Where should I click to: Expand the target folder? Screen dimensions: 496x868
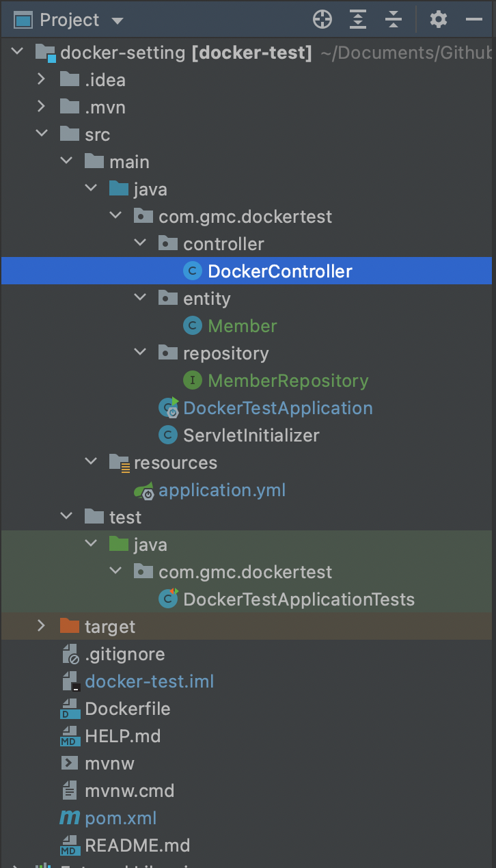pos(41,626)
